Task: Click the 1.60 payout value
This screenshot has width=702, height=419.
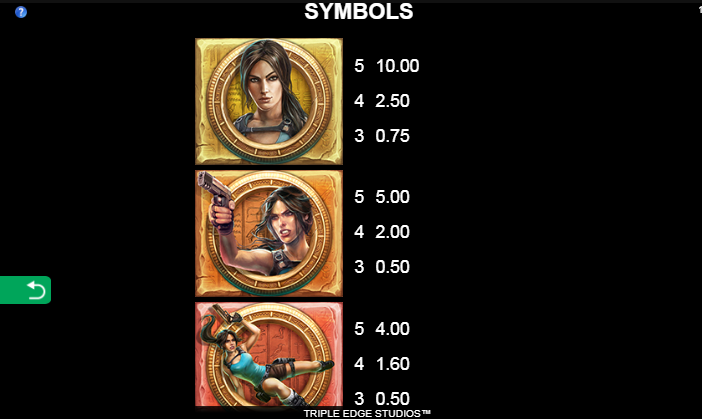Action: (393, 364)
